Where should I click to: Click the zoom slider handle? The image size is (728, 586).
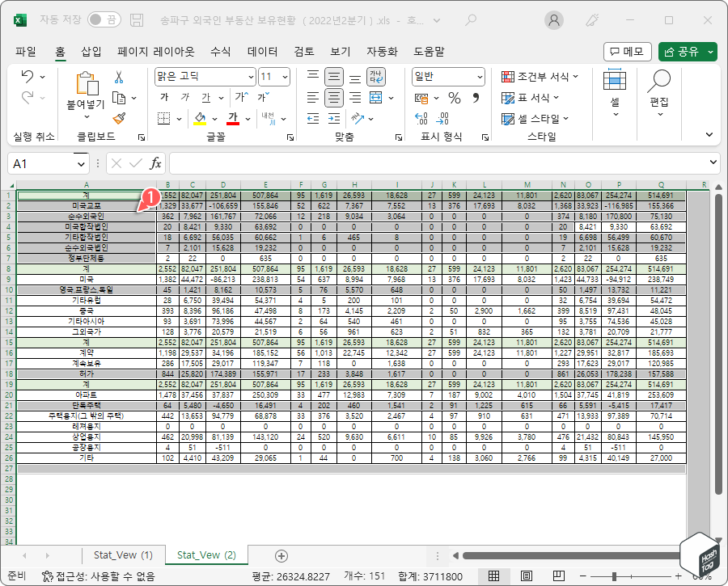pyautogui.click(x=614, y=576)
